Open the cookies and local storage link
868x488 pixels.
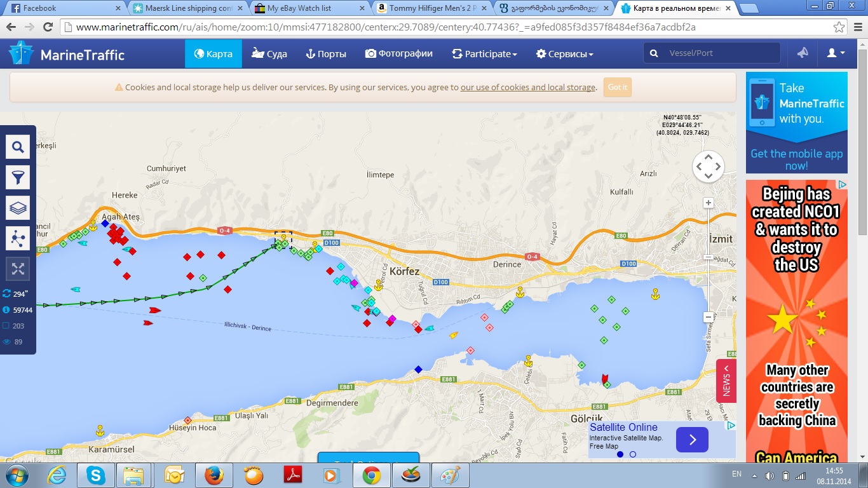528,88
